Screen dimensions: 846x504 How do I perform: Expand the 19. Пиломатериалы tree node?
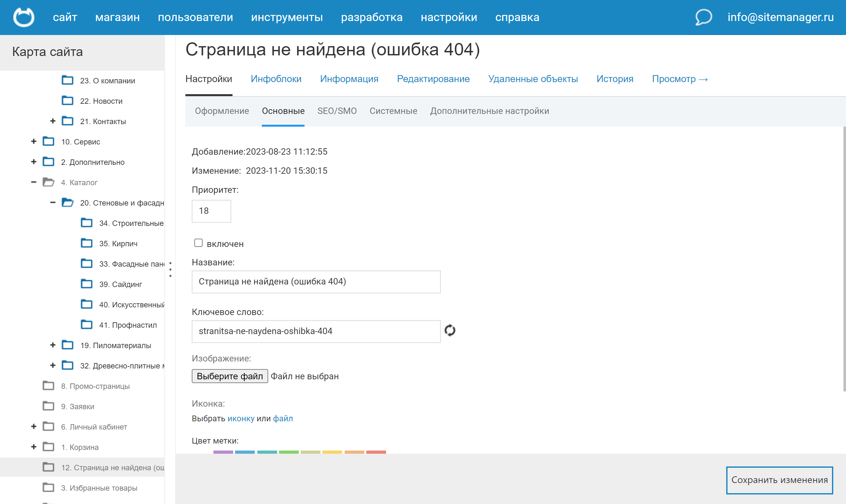(x=53, y=345)
